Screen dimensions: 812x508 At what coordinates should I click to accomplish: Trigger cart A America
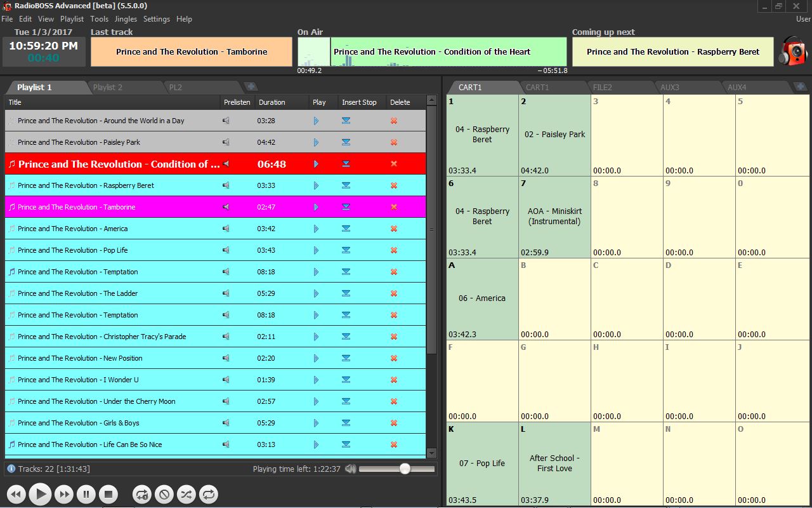click(482, 299)
